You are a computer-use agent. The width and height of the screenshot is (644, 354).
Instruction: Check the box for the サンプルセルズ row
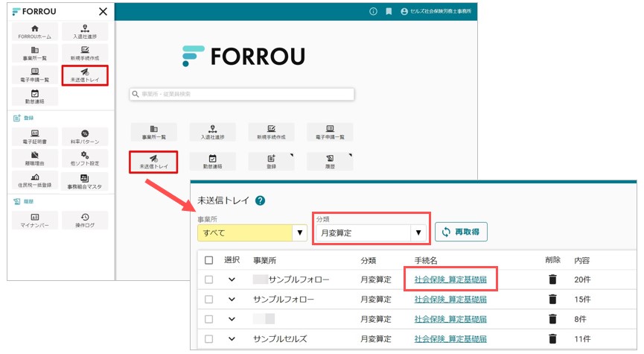point(208,339)
